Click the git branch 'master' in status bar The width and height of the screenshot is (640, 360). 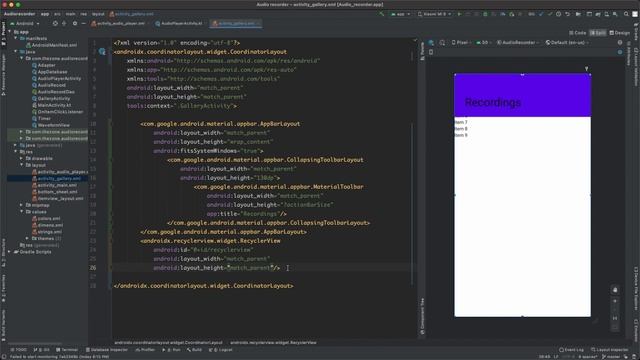click(611, 357)
